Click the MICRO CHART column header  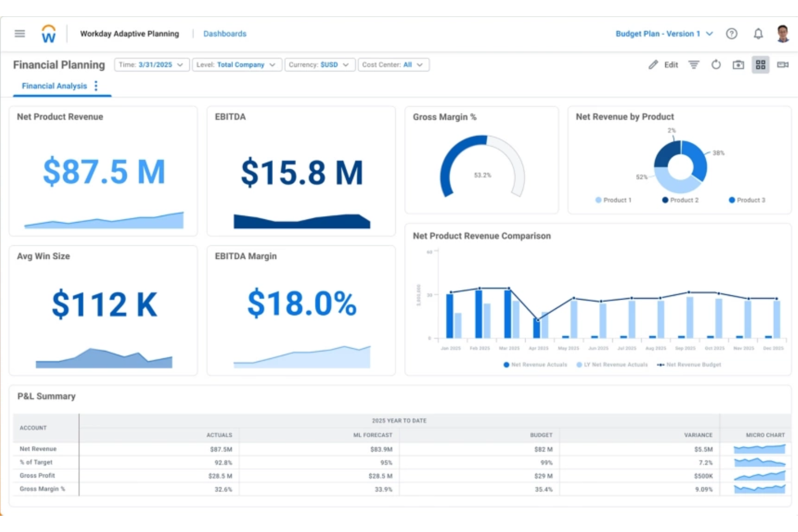tap(765, 435)
